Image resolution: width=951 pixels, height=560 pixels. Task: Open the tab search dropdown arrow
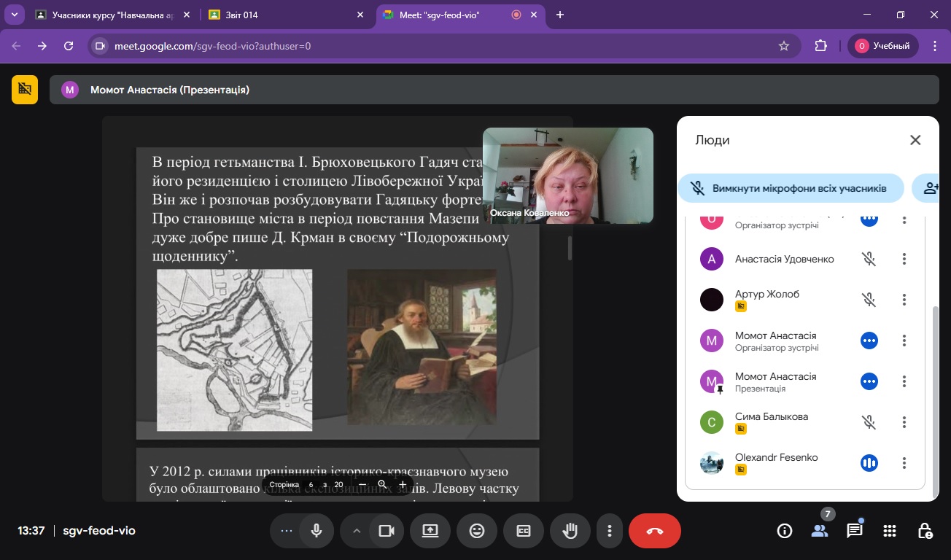pyautogui.click(x=13, y=15)
